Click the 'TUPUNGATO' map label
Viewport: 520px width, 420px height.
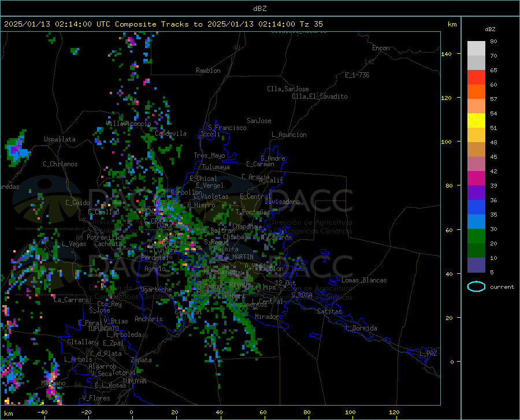tap(103, 329)
